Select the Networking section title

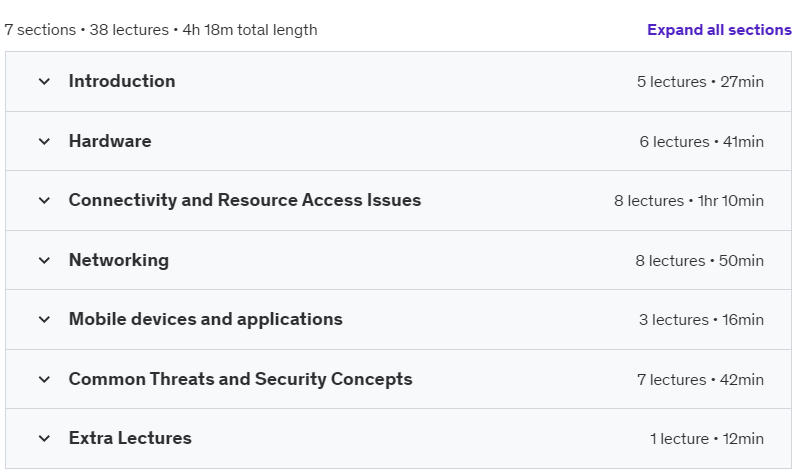click(119, 260)
